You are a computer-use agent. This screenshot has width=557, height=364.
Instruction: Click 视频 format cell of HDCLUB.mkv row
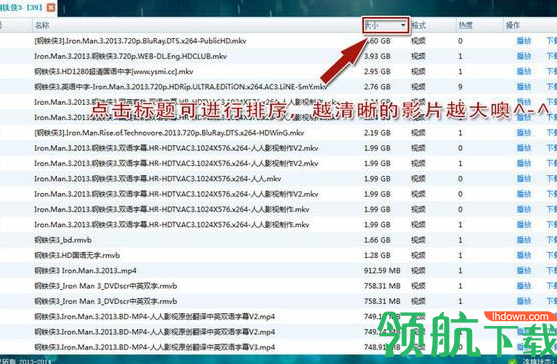coord(418,56)
